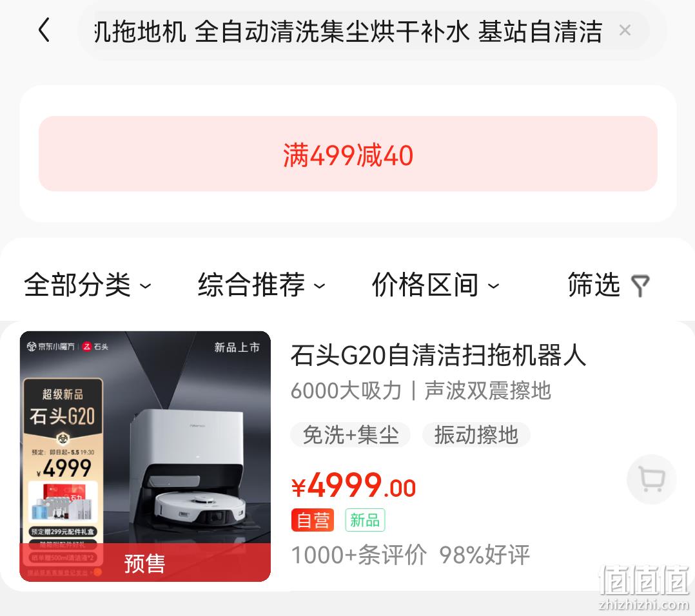Screen dimensions: 695x616
Task: Tap the green 新品 badge
Action: tap(365, 520)
